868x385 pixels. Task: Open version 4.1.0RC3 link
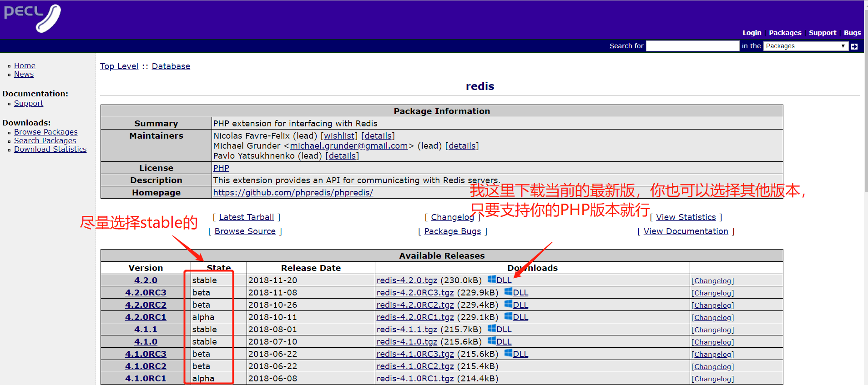click(146, 354)
